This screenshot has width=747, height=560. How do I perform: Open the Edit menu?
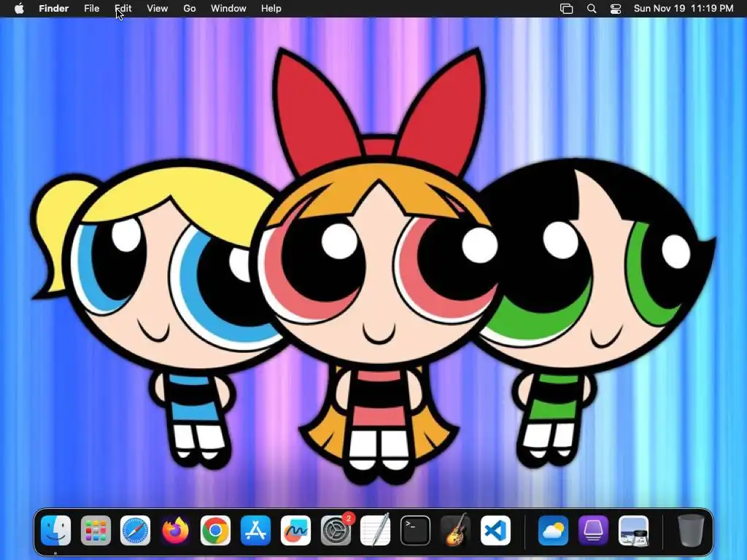coord(123,9)
